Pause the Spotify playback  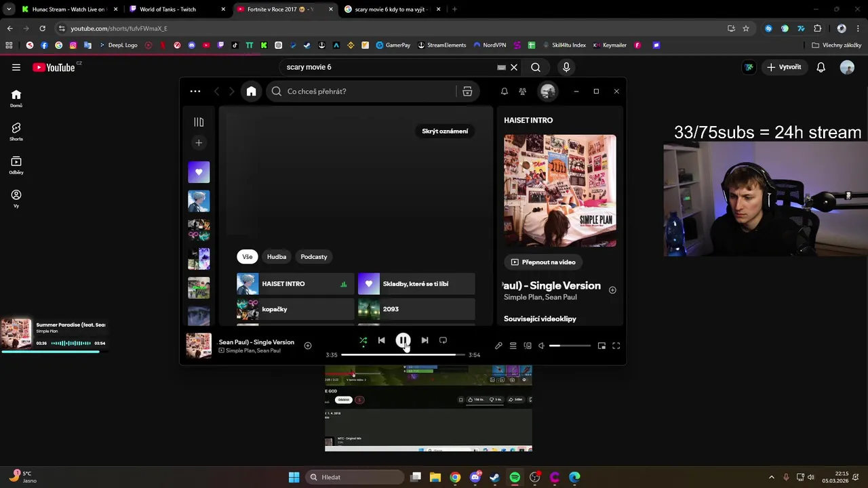pyautogui.click(x=403, y=340)
